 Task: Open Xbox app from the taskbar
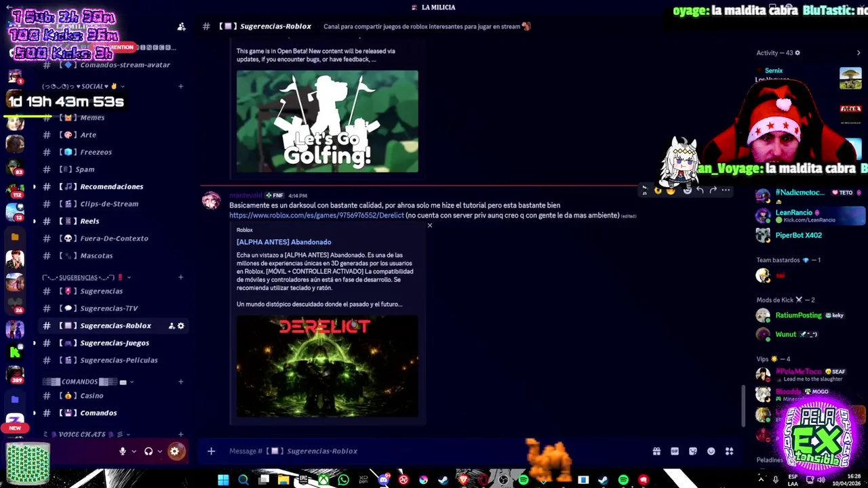323,480
